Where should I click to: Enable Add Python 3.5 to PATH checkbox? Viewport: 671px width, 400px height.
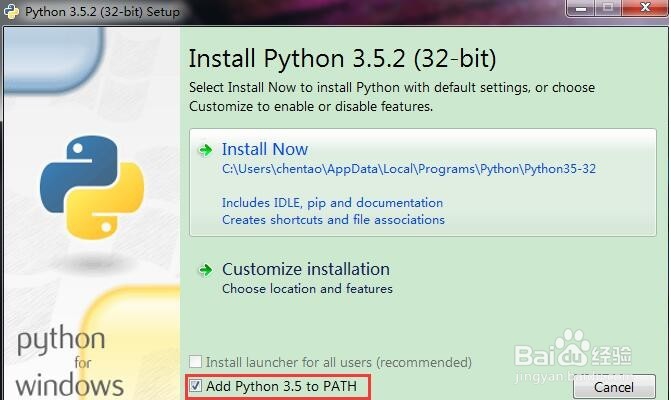pyautogui.click(x=197, y=385)
